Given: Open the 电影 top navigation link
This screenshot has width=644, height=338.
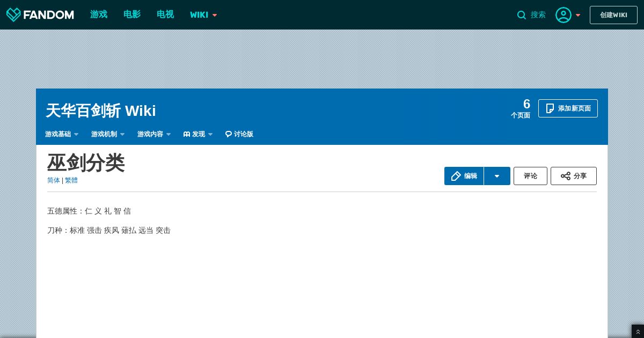Looking at the screenshot, I should tap(132, 14).
